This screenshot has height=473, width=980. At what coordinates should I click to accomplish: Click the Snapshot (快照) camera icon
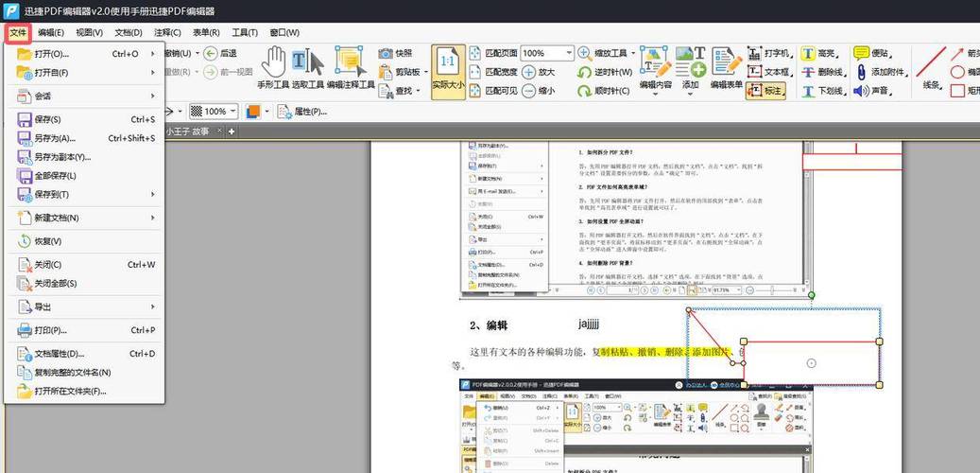tap(386, 54)
